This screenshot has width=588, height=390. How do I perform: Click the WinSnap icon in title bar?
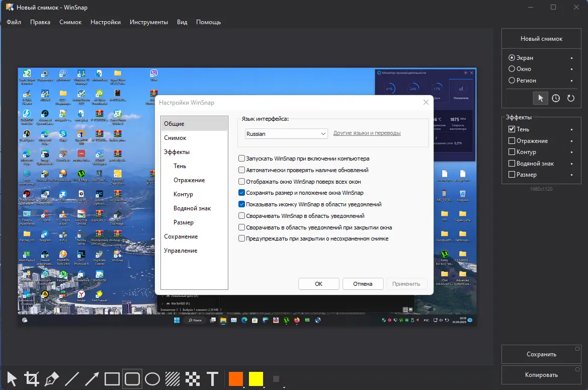tap(10, 7)
